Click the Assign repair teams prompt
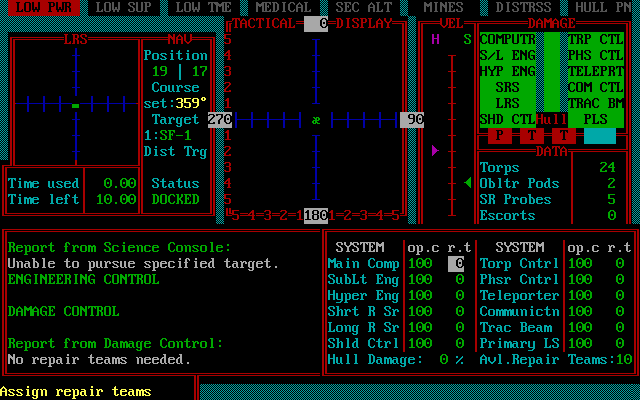640x400 pixels. 76,392
